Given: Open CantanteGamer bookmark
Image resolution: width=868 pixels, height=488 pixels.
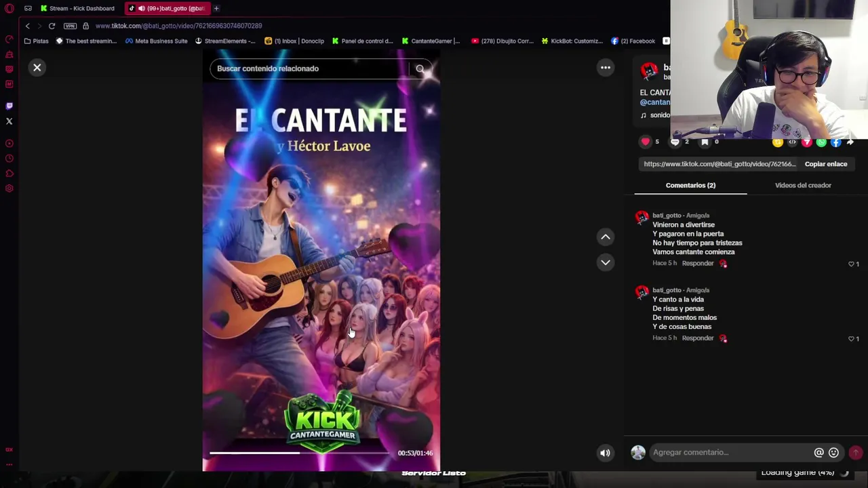Looking at the screenshot, I should (431, 41).
